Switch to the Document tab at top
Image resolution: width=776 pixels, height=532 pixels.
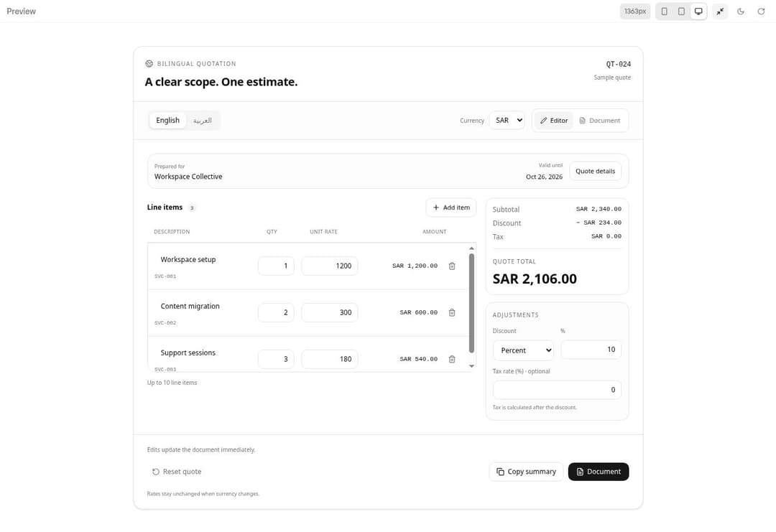(600, 120)
